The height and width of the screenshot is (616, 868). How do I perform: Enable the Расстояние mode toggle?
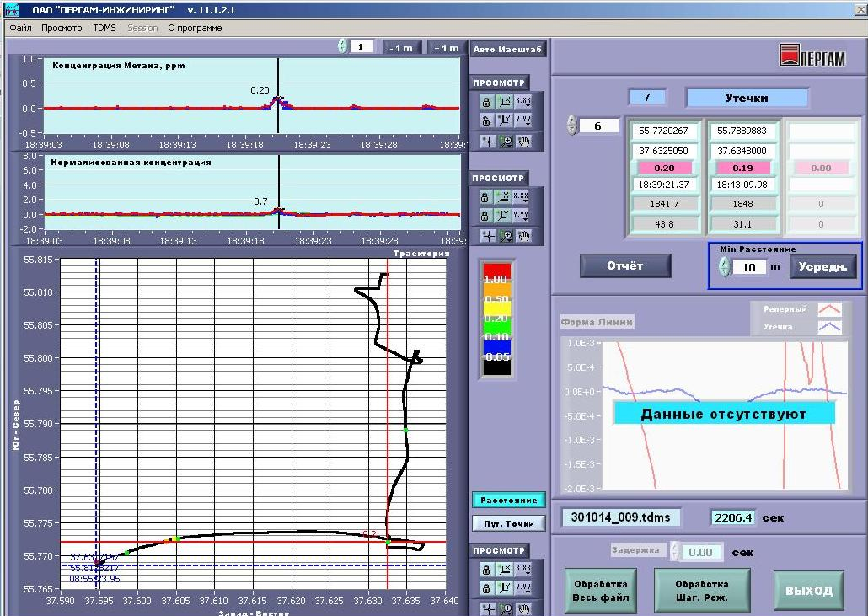coord(509,500)
